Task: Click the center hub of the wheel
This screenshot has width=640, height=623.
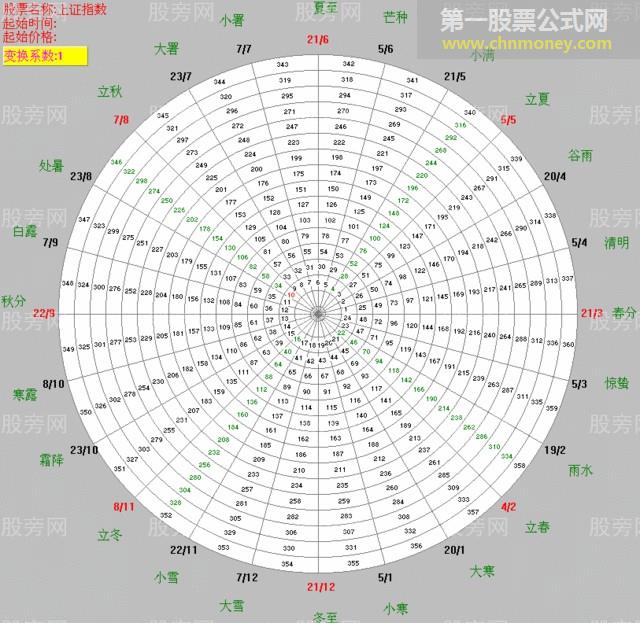Action: click(x=319, y=314)
